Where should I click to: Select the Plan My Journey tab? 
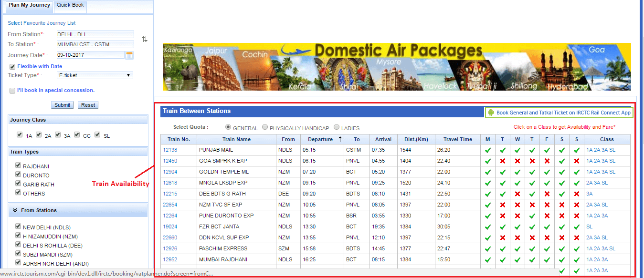coord(29,5)
